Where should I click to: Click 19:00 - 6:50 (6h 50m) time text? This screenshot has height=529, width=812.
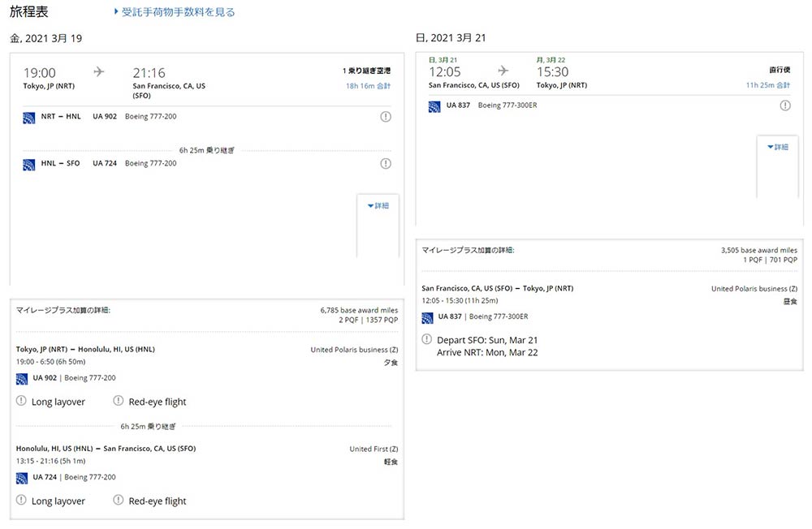(50, 362)
